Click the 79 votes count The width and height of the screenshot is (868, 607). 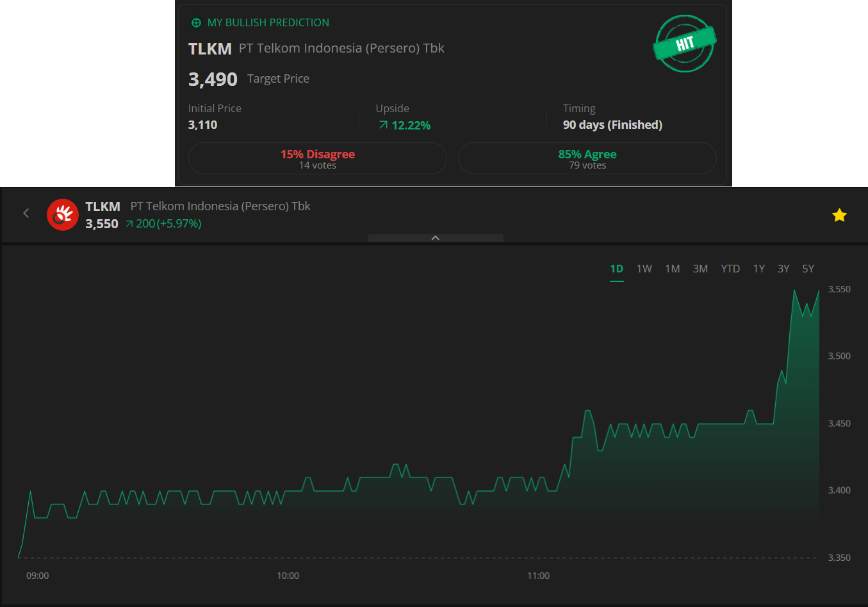(587, 165)
